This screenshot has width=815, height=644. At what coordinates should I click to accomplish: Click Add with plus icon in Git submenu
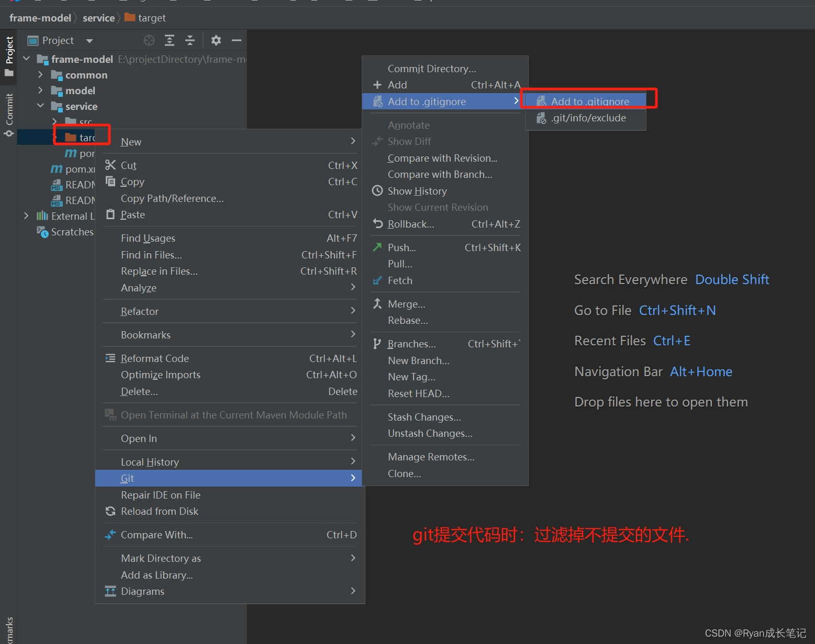[x=445, y=85]
